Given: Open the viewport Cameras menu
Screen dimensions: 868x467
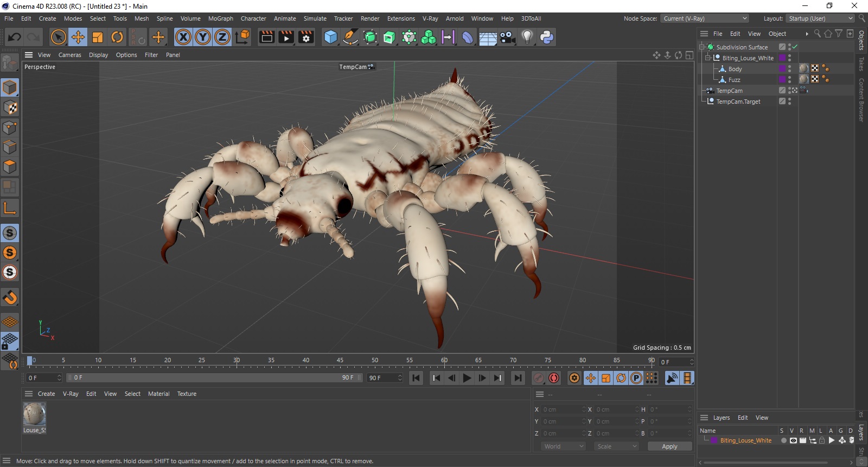Looking at the screenshot, I should point(69,55).
